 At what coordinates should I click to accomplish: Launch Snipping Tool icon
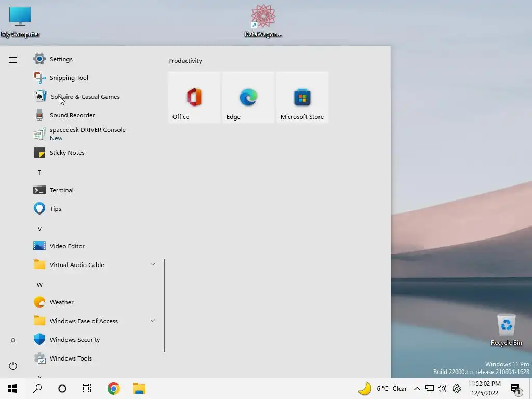pyautogui.click(x=39, y=78)
